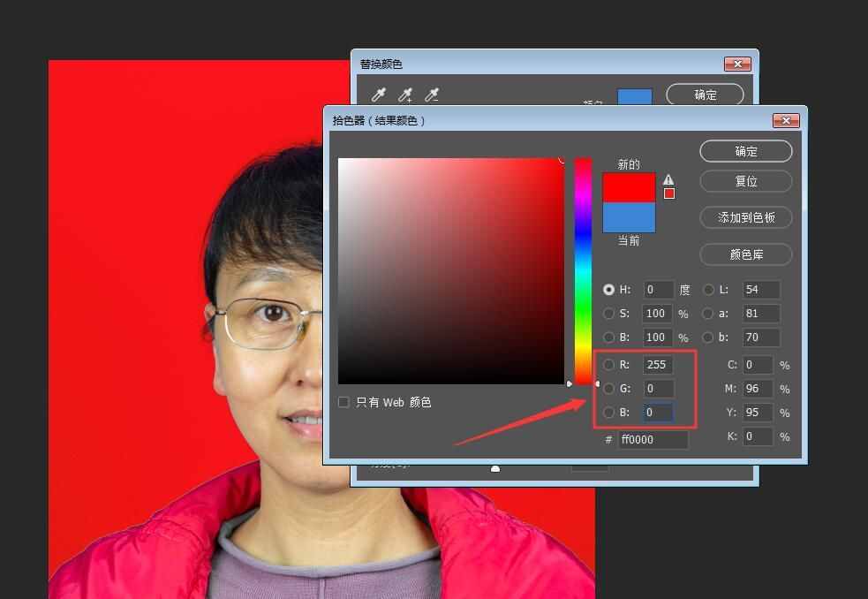The width and height of the screenshot is (868, 599).
Task: Click inside the ff0000 hex input field
Action: tap(653, 439)
